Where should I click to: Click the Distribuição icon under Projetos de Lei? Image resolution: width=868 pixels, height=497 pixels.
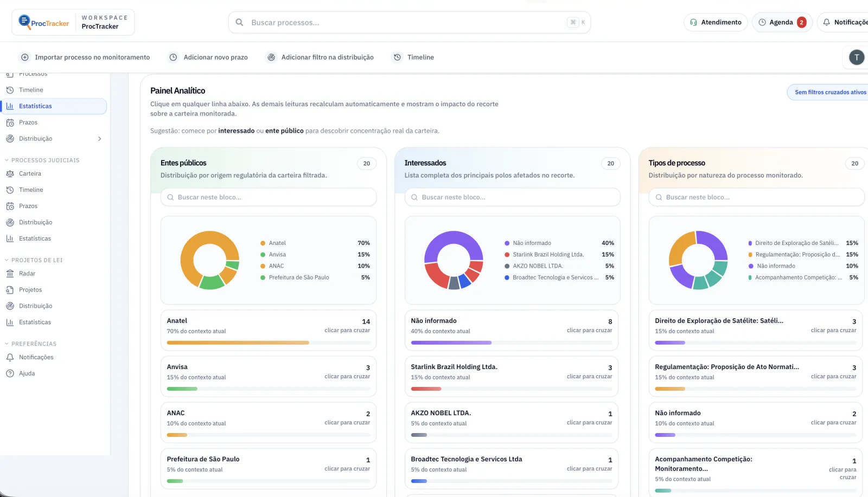[10, 306]
